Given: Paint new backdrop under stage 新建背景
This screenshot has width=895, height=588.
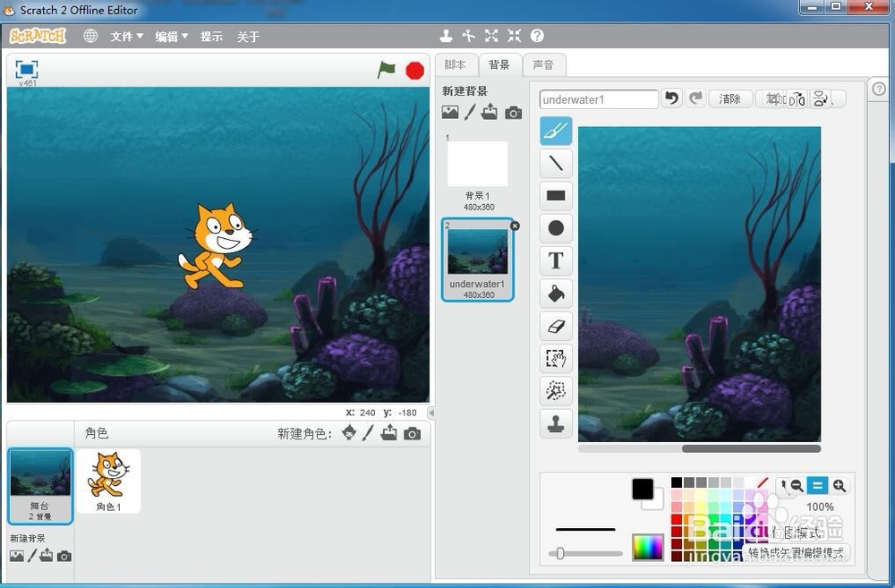Looking at the screenshot, I should pos(32,556).
